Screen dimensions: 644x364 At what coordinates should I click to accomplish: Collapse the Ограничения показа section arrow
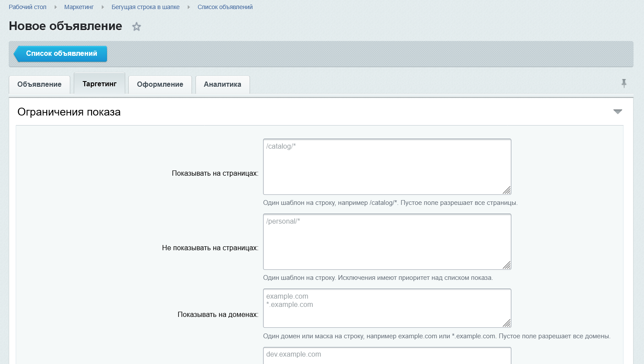pos(617,112)
